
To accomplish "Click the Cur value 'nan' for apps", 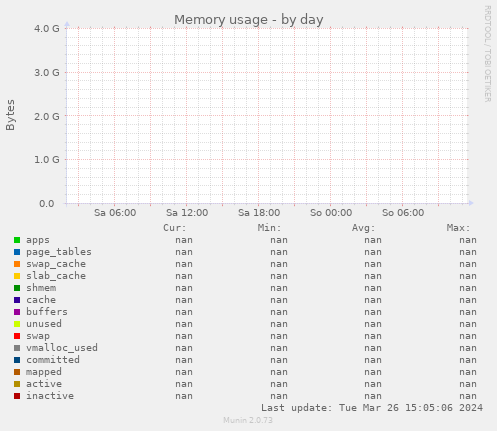I will coord(184,240).
